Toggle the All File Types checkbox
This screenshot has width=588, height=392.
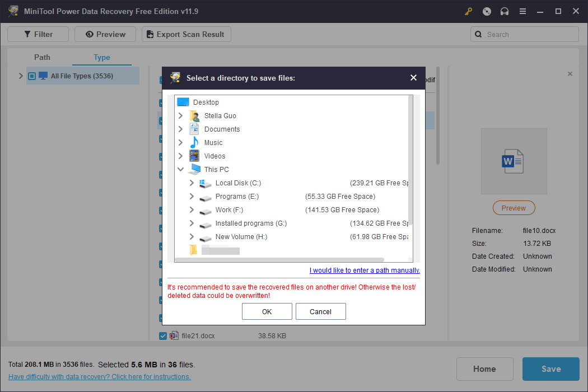[x=32, y=76]
